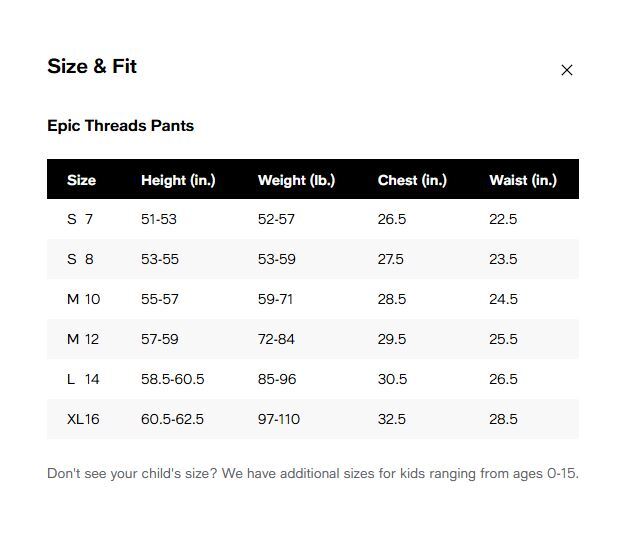Click the additional sizes note text
625x550 pixels.
coord(313,473)
